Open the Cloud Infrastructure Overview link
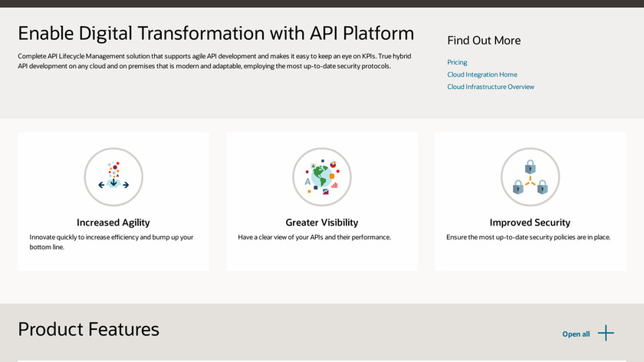The image size is (644, 362). click(491, 87)
